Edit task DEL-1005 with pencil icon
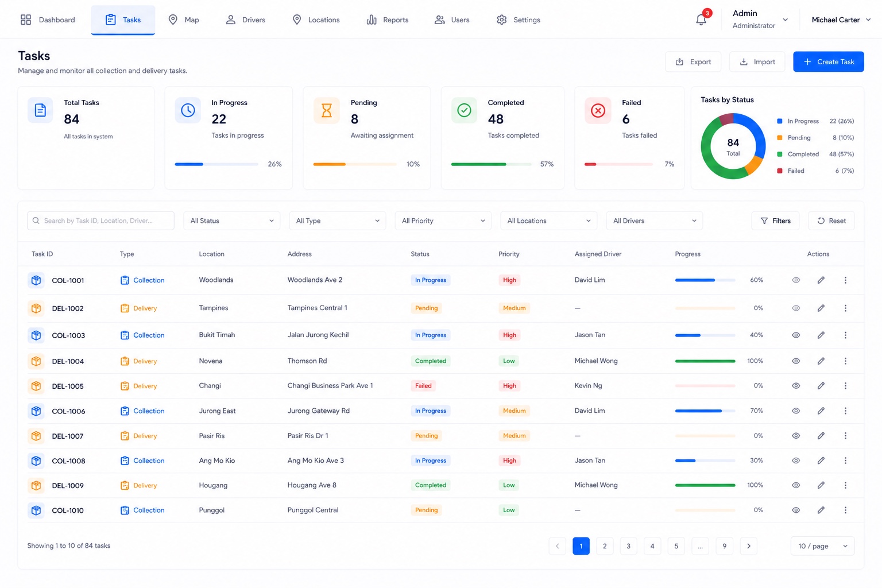The height and width of the screenshot is (588, 882). point(821,386)
